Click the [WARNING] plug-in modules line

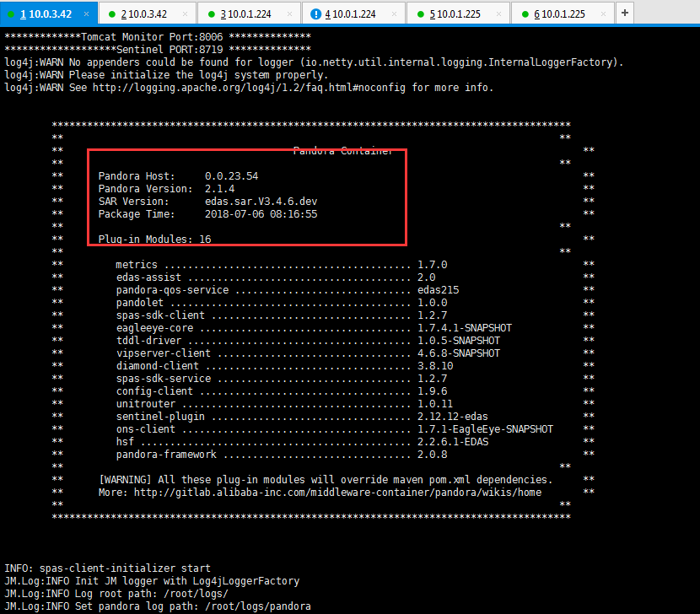(x=326, y=480)
